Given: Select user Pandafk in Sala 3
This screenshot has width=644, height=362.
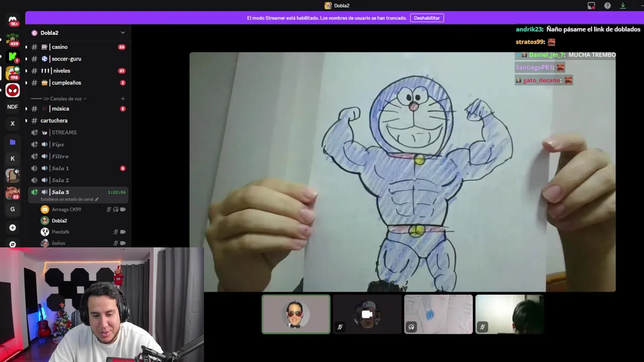Looking at the screenshot, I should [60, 232].
